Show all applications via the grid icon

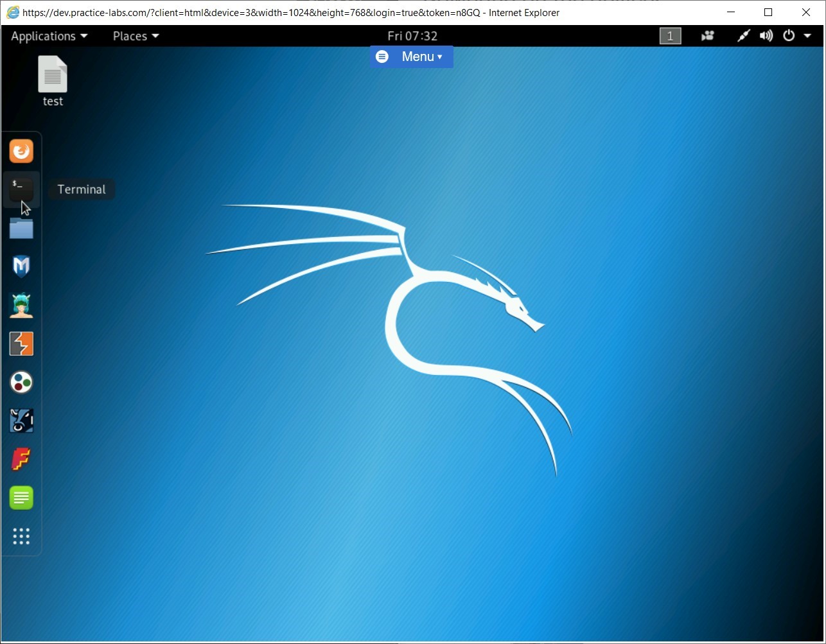(x=21, y=537)
